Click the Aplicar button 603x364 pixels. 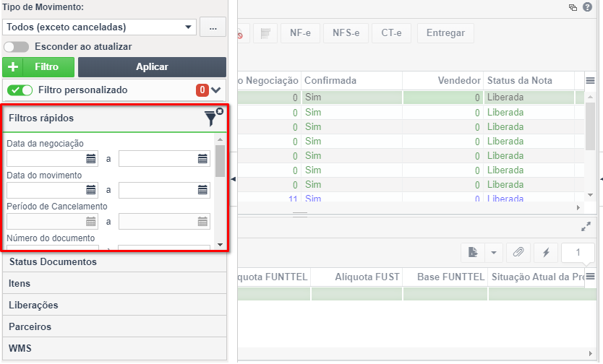[152, 67]
